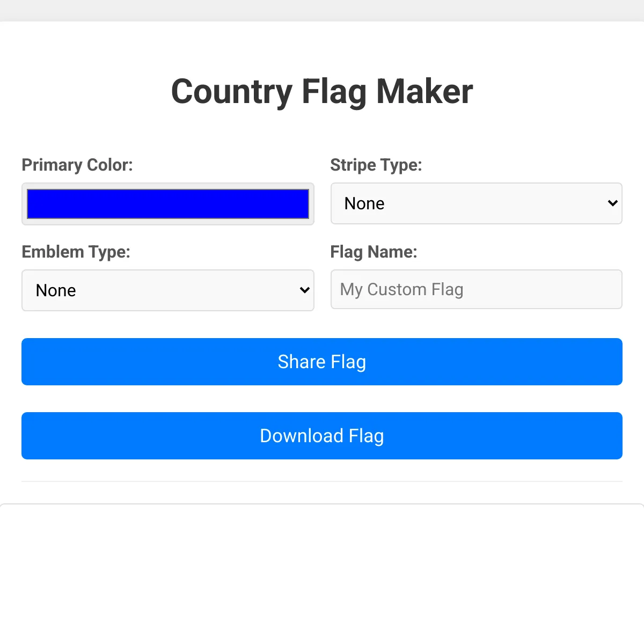Click the Share Flag button
The width and height of the screenshot is (644, 644).
tap(322, 362)
